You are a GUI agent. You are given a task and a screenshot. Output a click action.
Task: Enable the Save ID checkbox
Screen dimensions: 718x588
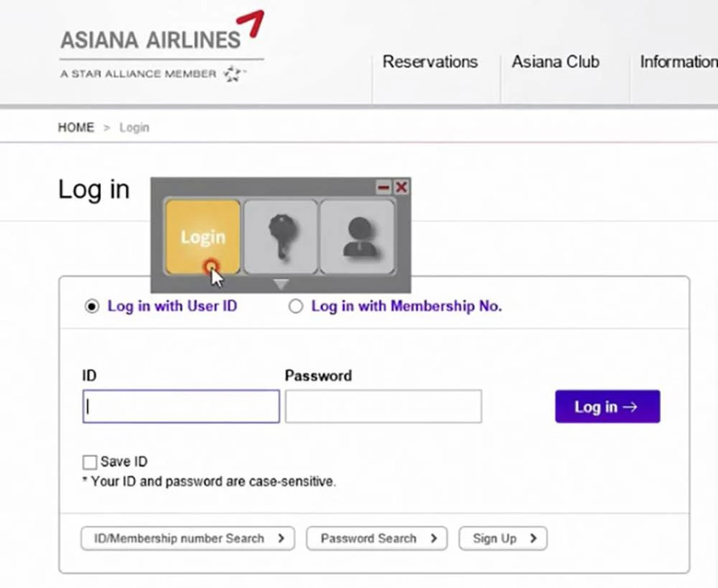tap(90, 462)
